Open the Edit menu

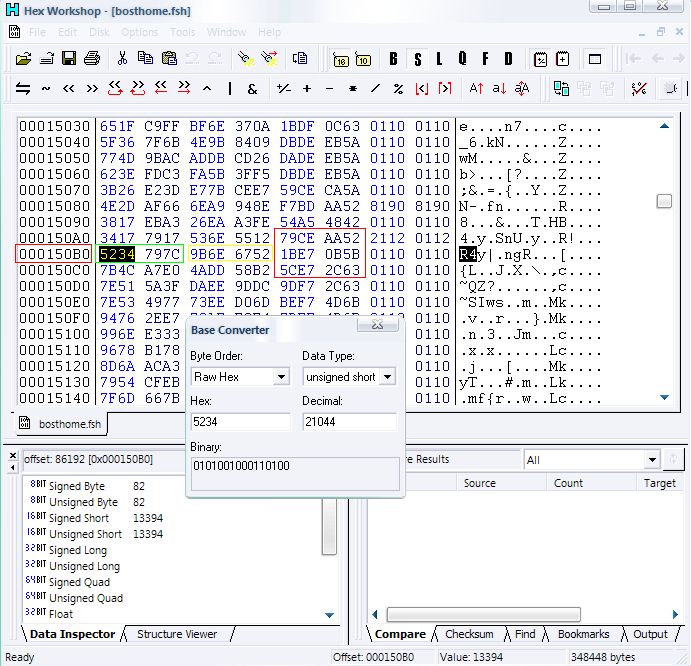67,32
